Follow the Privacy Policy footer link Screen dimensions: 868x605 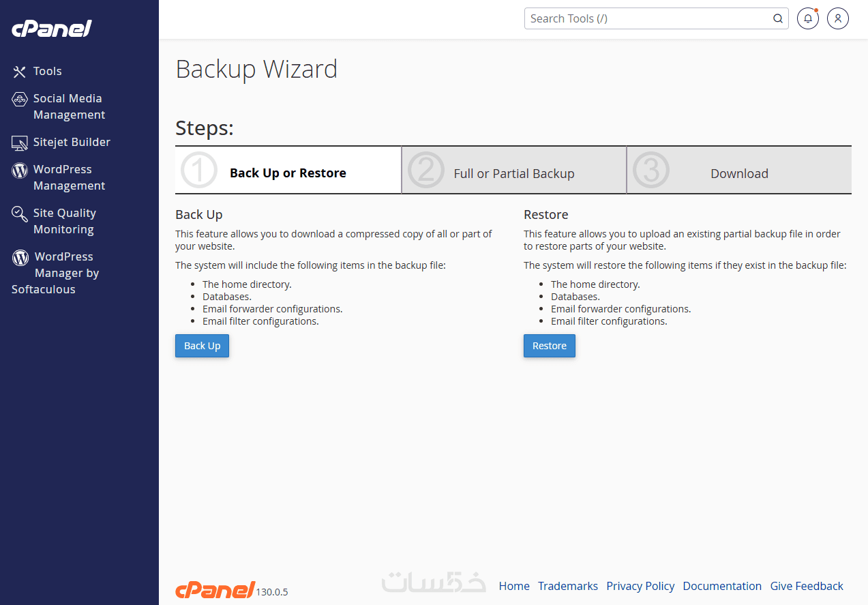[640, 586]
